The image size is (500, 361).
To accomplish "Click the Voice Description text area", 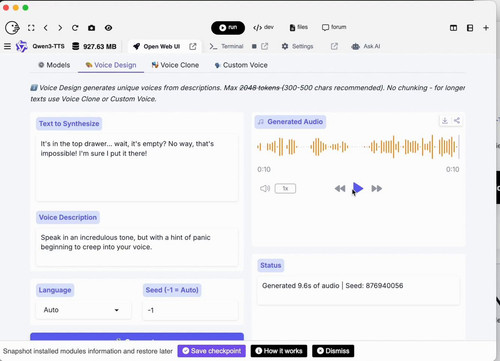I will 137,247.
